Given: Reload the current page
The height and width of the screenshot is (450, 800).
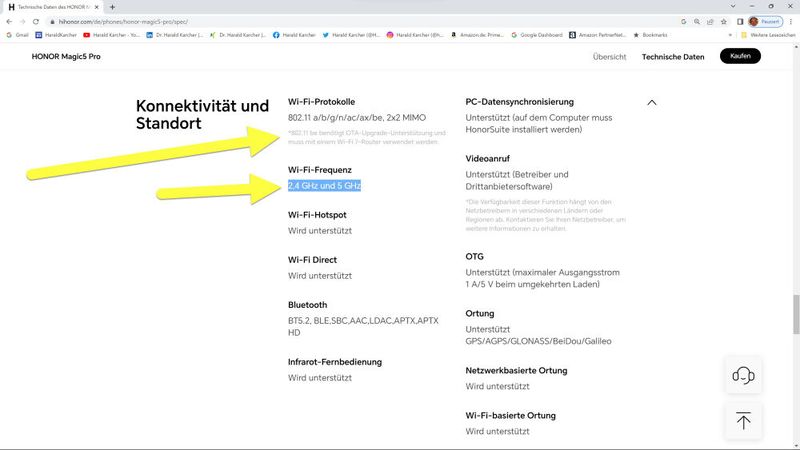Looking at the screenshot, I should (x=36, y=21).
